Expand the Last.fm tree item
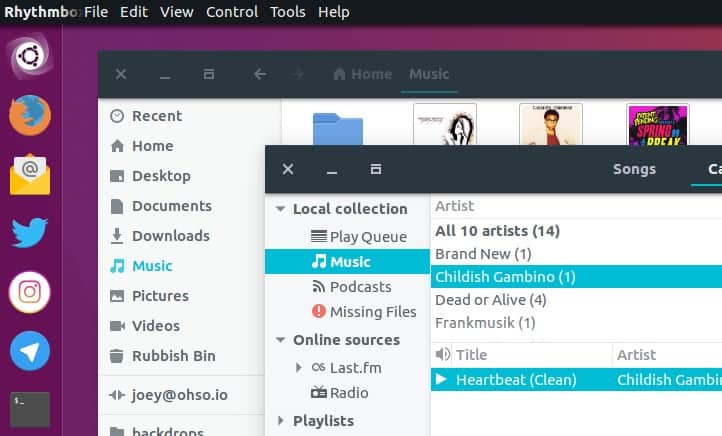 click(298, 368)
